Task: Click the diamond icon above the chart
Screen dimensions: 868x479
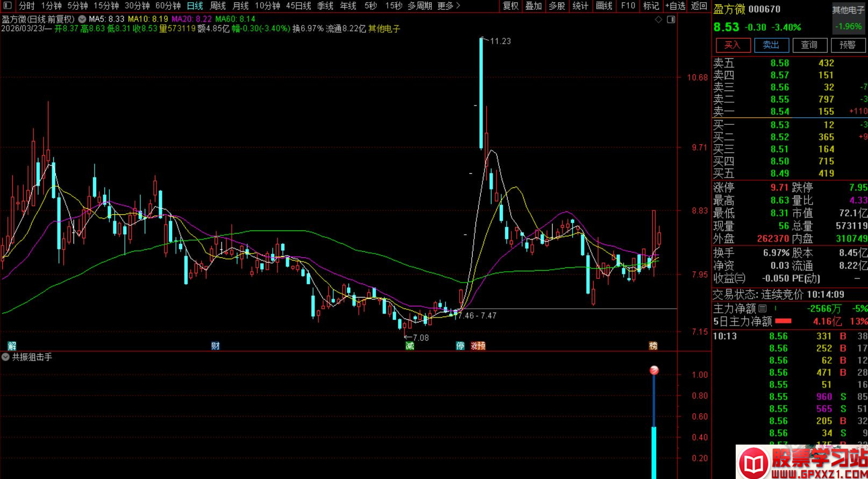Action: click(658, 19)
